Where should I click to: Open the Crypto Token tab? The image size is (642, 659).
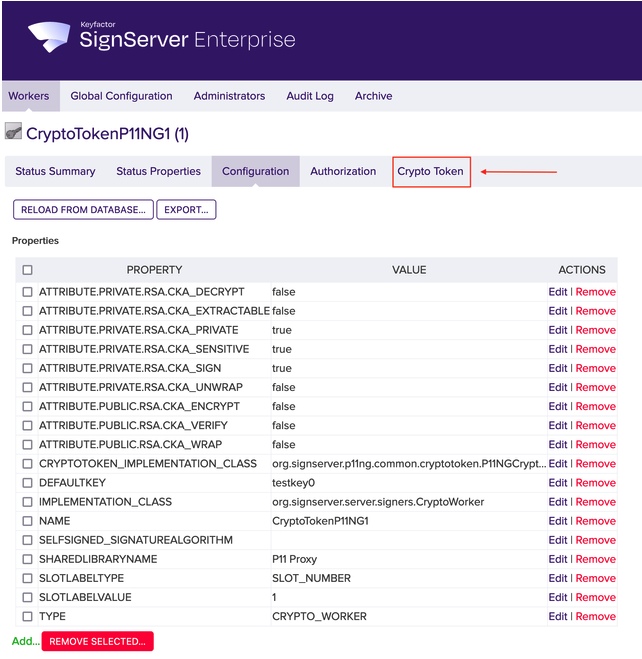430,171
